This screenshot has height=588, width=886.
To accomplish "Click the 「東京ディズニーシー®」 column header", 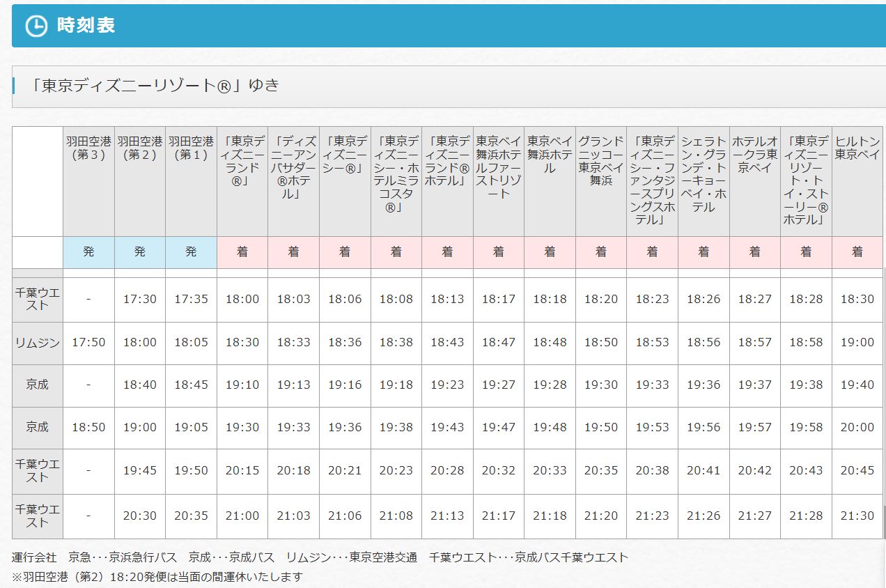I will [x=345, y=181].
